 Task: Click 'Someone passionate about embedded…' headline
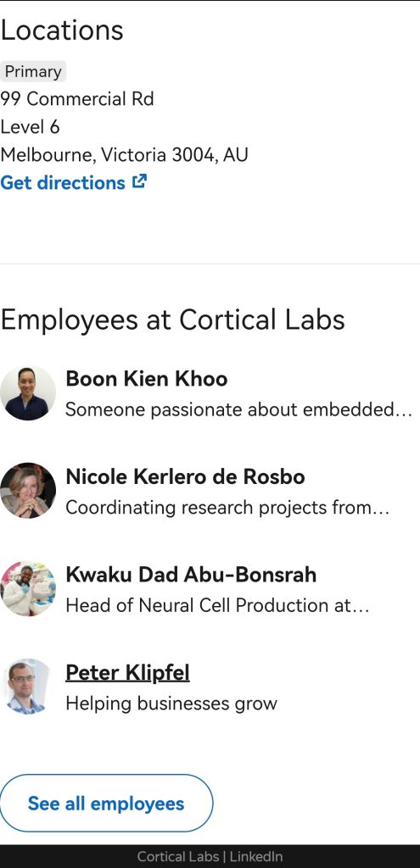click(x=238, y=409)
